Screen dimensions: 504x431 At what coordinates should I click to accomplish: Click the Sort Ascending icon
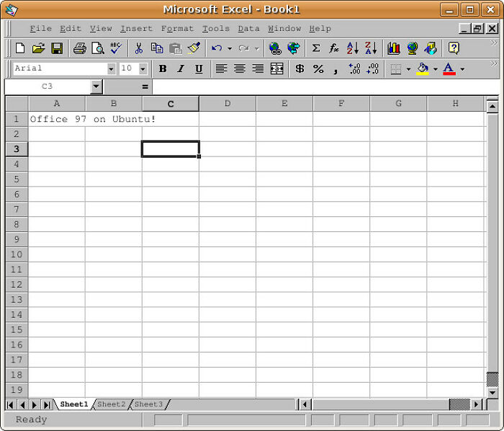(x=353, y=48)
